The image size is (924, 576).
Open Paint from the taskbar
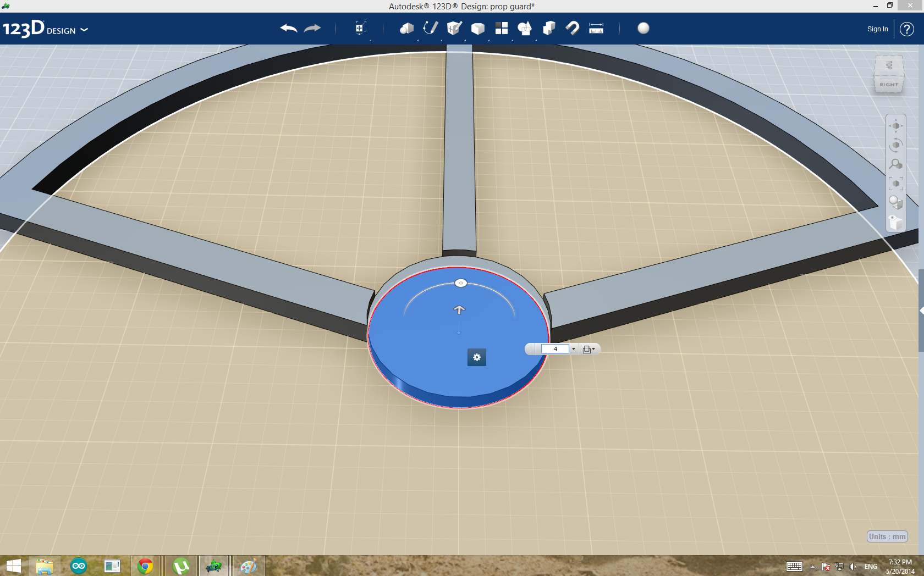tap(248, 566)
